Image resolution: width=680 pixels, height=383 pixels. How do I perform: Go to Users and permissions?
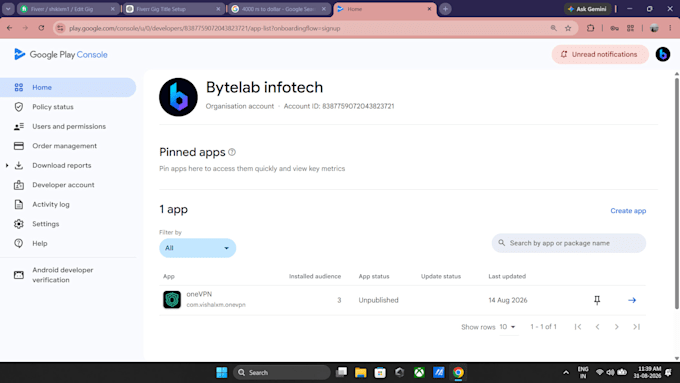click(x=68, y=126)
